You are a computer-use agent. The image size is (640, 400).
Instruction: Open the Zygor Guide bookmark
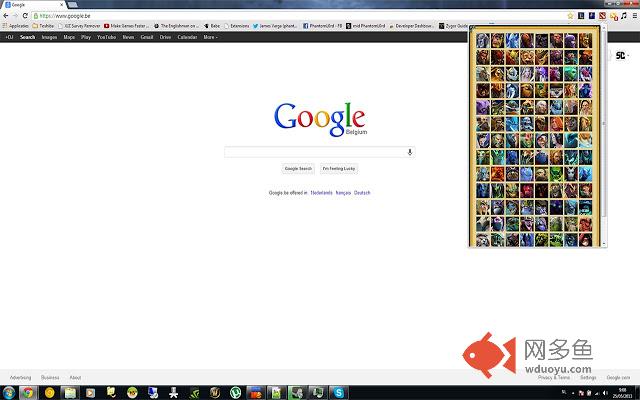[x=453, y=26]
